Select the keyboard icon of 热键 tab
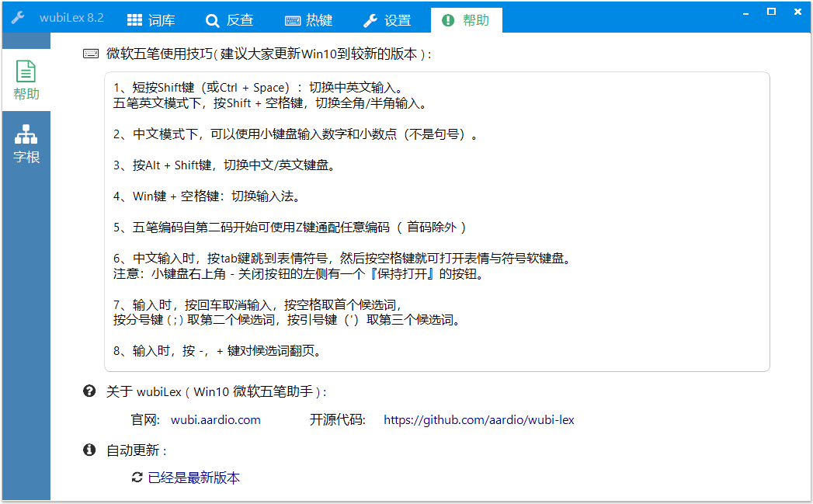Image resolution: width=813 pixels, height=504 pixels. (293, 21)
